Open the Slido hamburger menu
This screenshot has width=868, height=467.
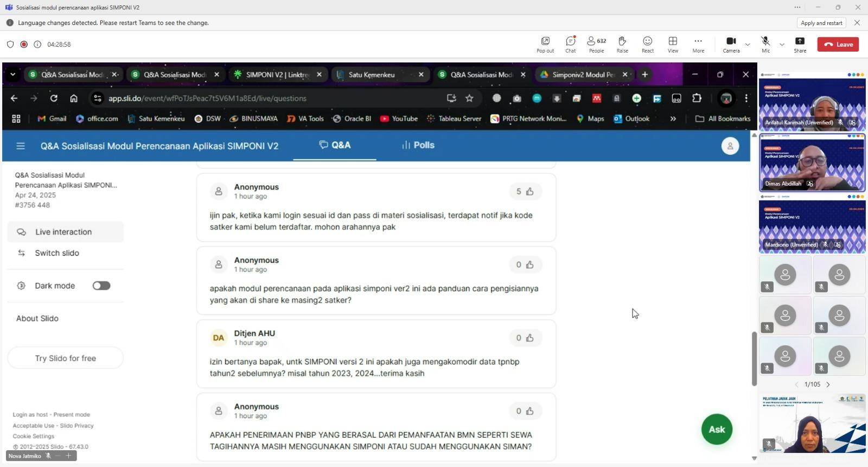point(21,146)
